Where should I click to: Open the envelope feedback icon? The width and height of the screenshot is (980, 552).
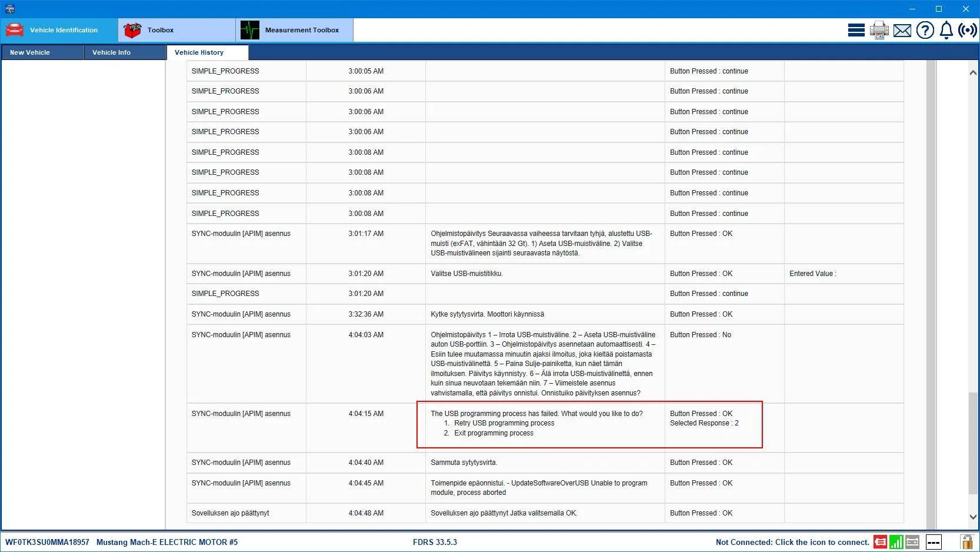[x=902, y=31]
